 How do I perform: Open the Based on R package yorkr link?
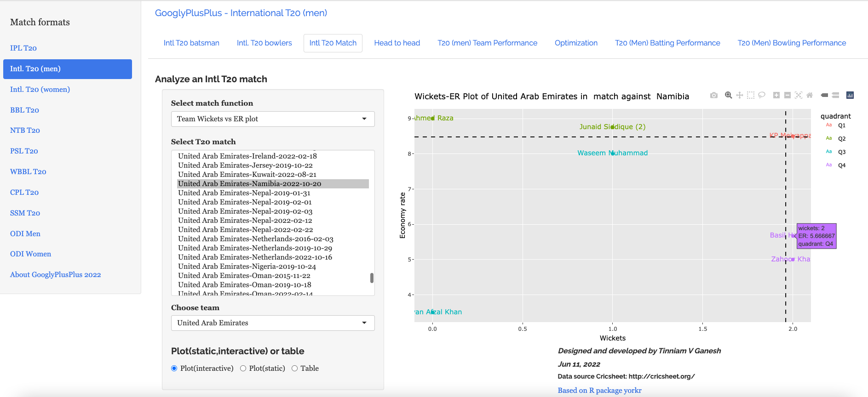coord(599,391)
